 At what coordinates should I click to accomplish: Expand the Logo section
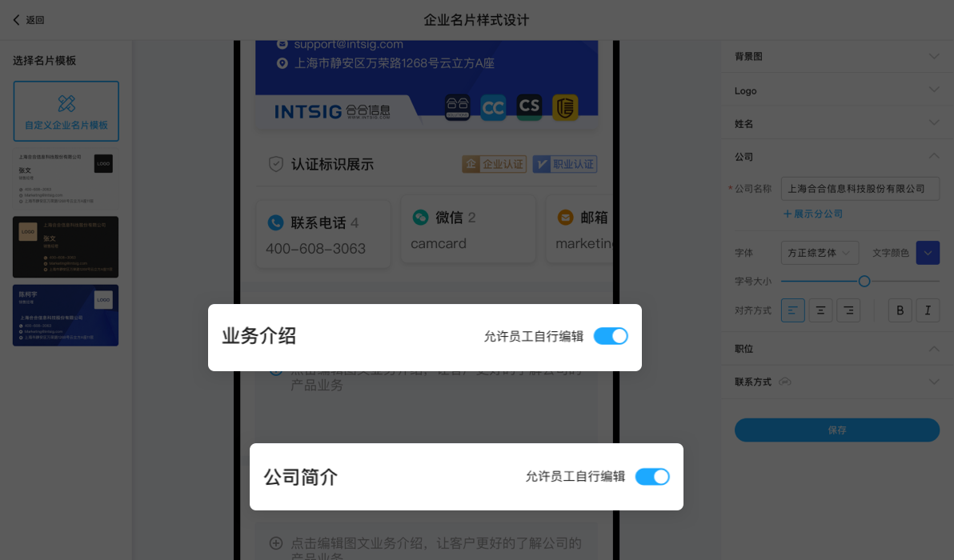coord(837,90)
